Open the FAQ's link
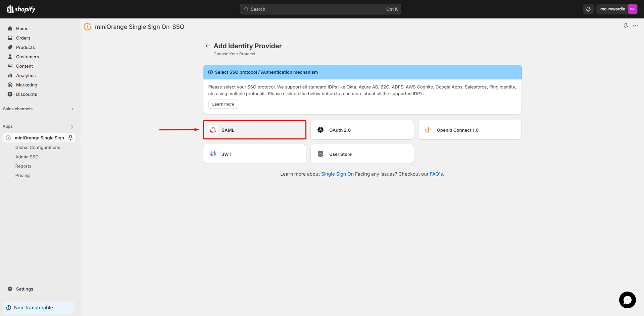 (x=436, y=174)
